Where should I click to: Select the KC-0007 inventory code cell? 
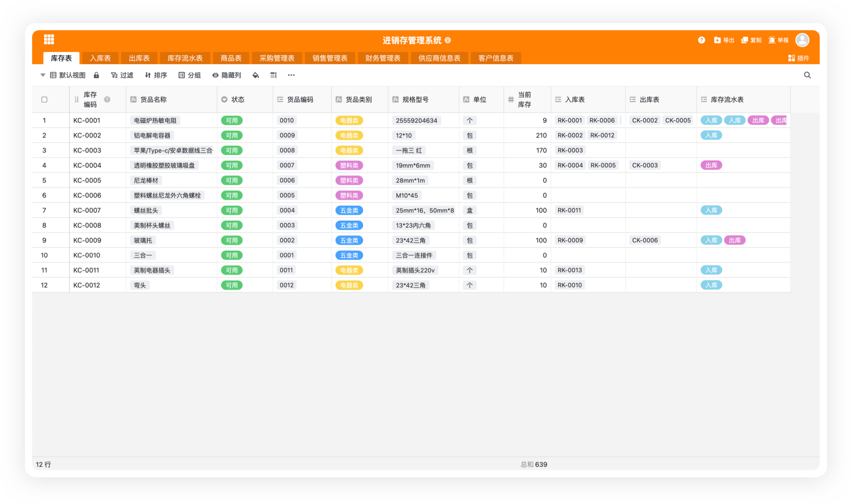click(x=87, y=210)
